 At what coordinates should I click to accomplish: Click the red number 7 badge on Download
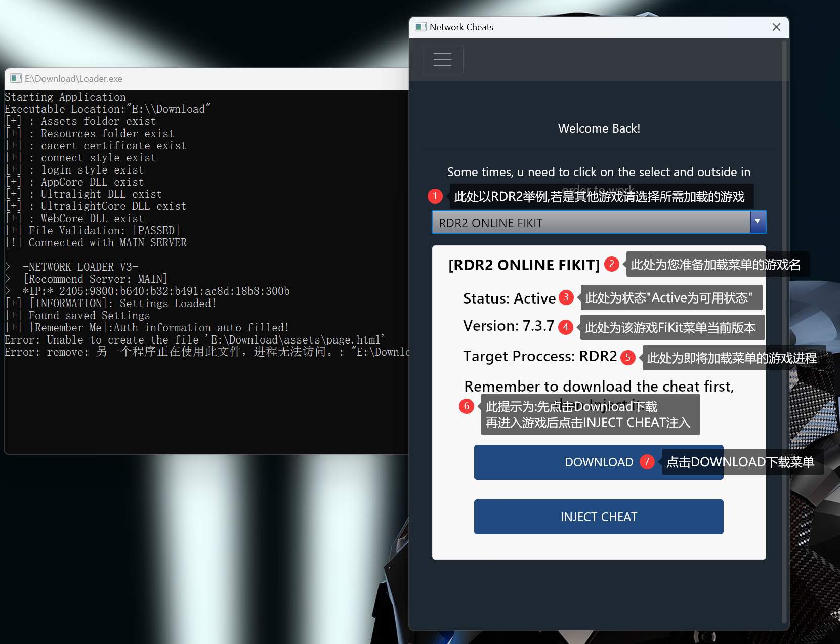(x=647, y=461)
